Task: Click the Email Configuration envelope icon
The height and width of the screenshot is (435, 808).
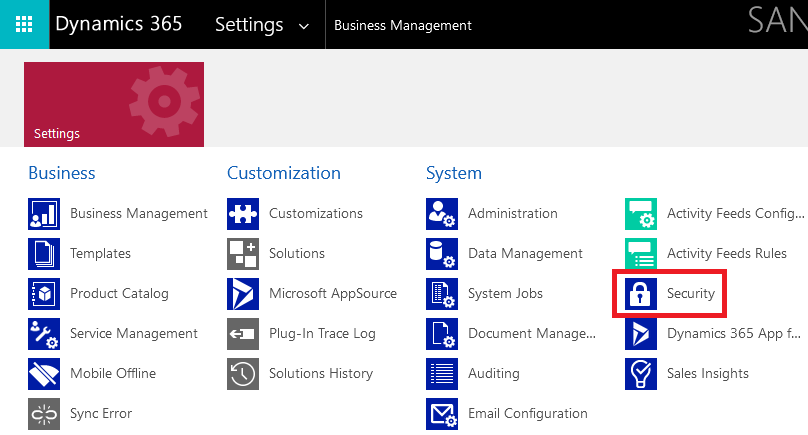Action: pyautogui.click(x=442, y=413)
